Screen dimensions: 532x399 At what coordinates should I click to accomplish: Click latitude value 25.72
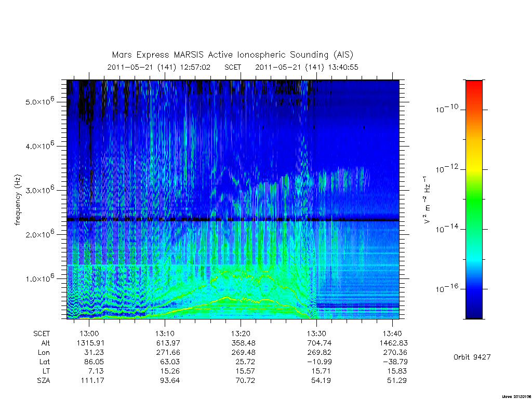pos(245,362)
